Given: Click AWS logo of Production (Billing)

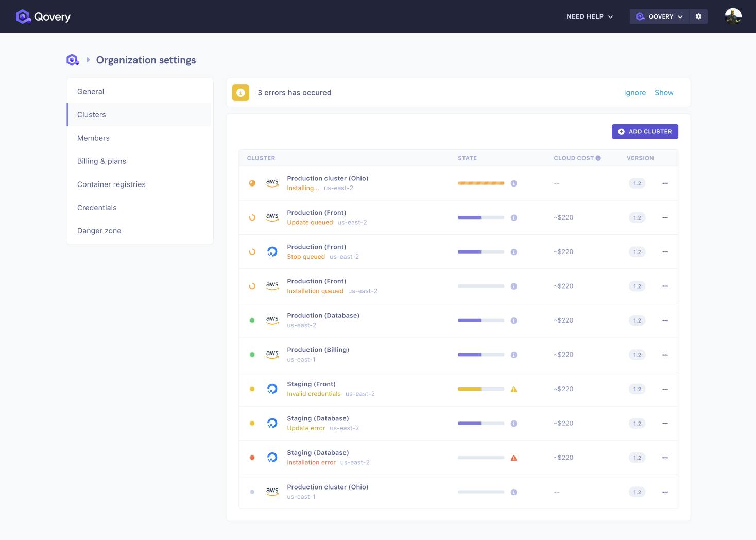Looking at the screenshot, I should coord(272,355).
